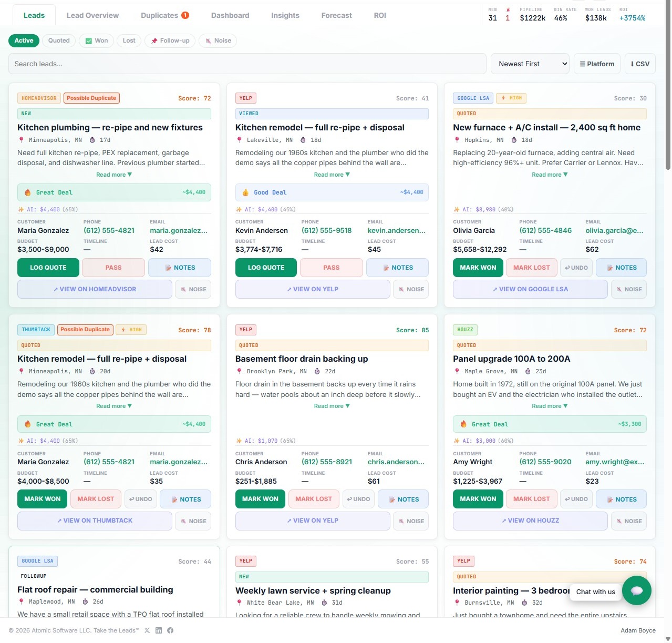Click Mark Won on the Basement floor drain lead
672x643 pixels.
[260, 499]
